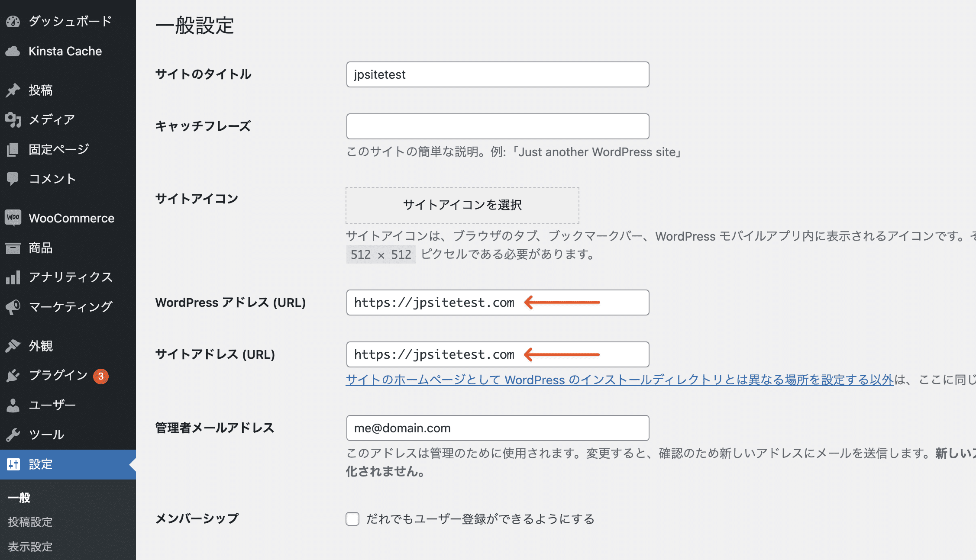The height and width of the screenshot is (560, 976).
Task: Switch to the 投稿設定 submenu
Action: [29, 522]
